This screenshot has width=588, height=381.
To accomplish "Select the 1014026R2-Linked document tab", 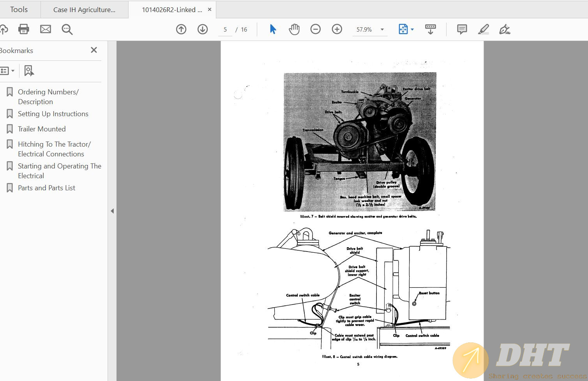I will (x=172, y=10).
